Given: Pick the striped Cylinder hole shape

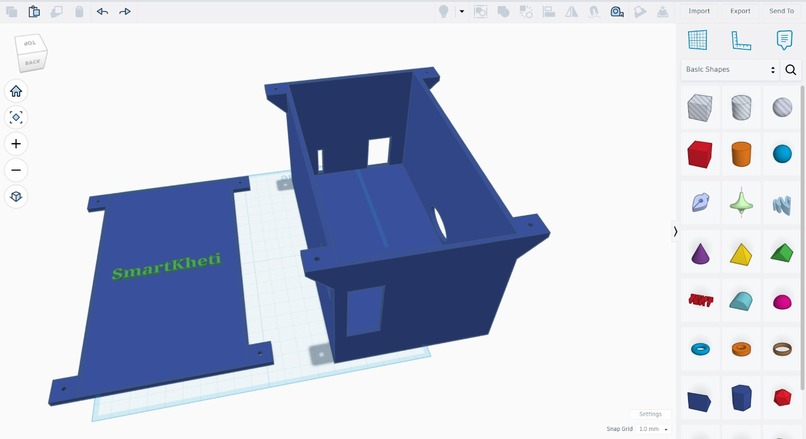Looking at the screenshot, I should click(x=741, y=107).
